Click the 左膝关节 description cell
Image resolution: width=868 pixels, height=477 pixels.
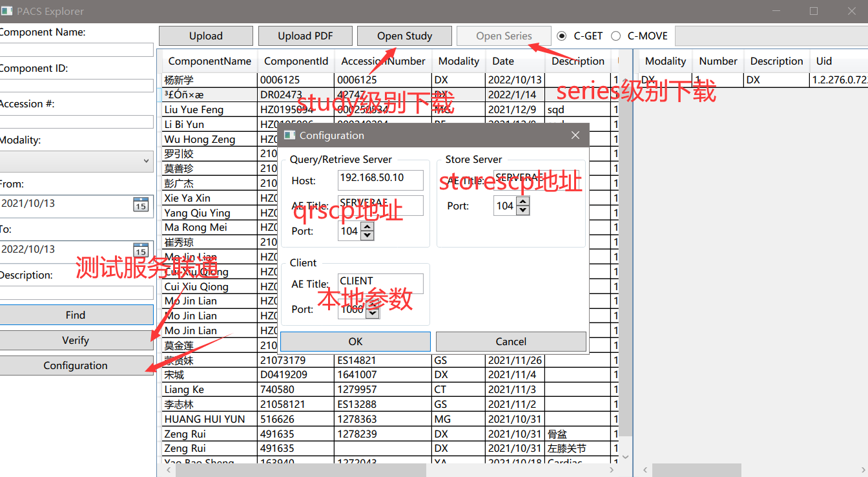(x=578, y=449)
